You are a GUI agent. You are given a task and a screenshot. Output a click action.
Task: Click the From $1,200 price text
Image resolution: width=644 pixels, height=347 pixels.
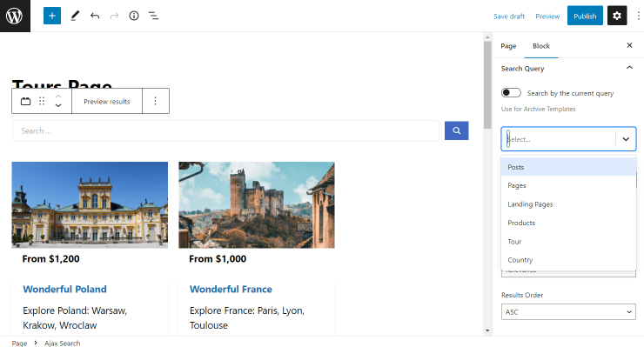(51, 258)
